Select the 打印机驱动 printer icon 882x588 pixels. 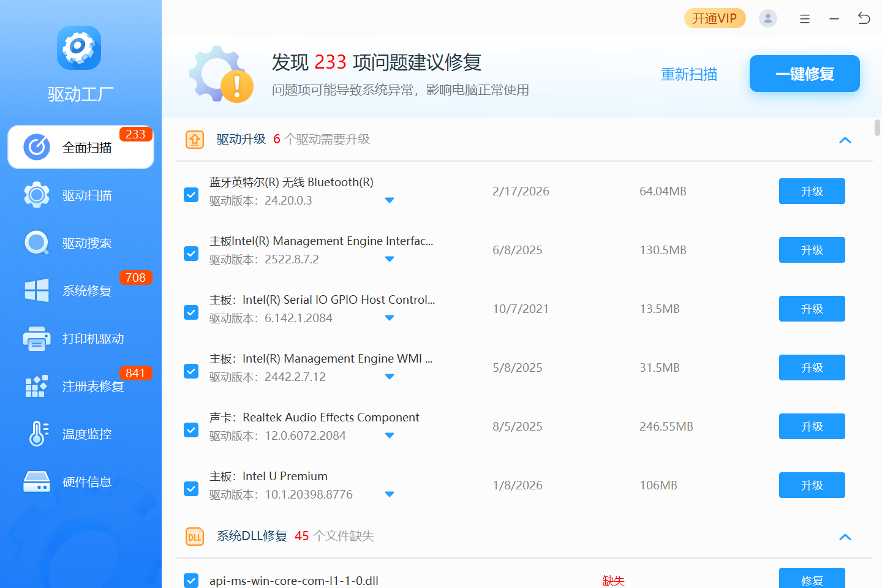coord(37,338)
